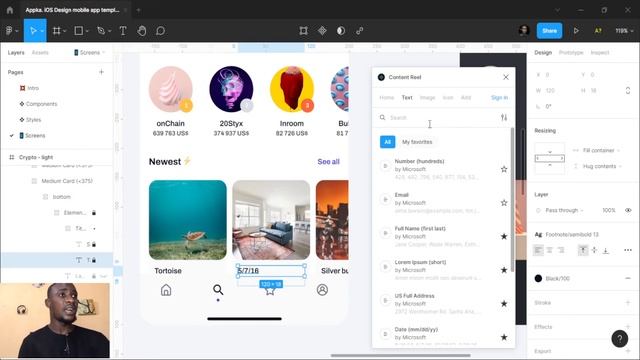This screenshot has height=360, width=640.
Task: Open Content Reel Image tab
Action: 427,98
